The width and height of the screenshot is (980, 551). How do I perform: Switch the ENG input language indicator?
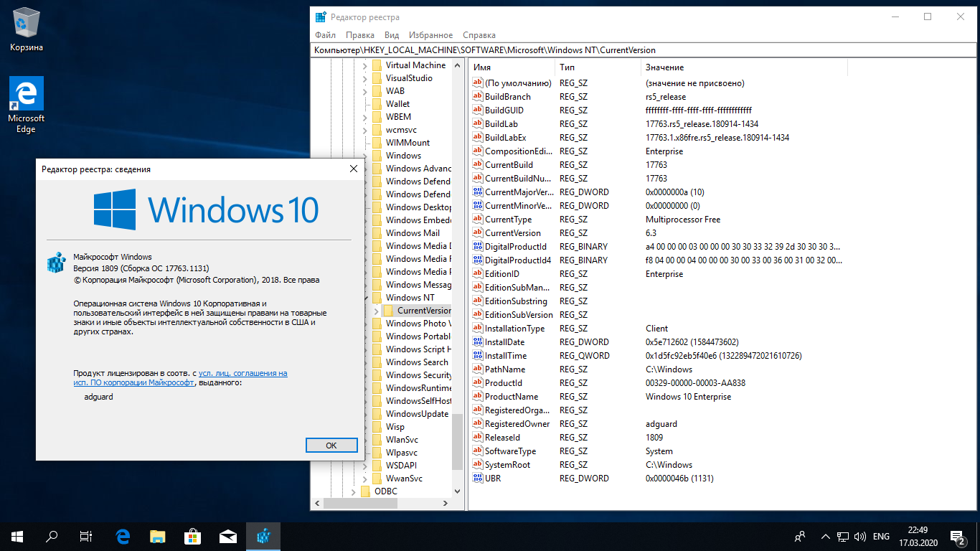tap(881, 536)
